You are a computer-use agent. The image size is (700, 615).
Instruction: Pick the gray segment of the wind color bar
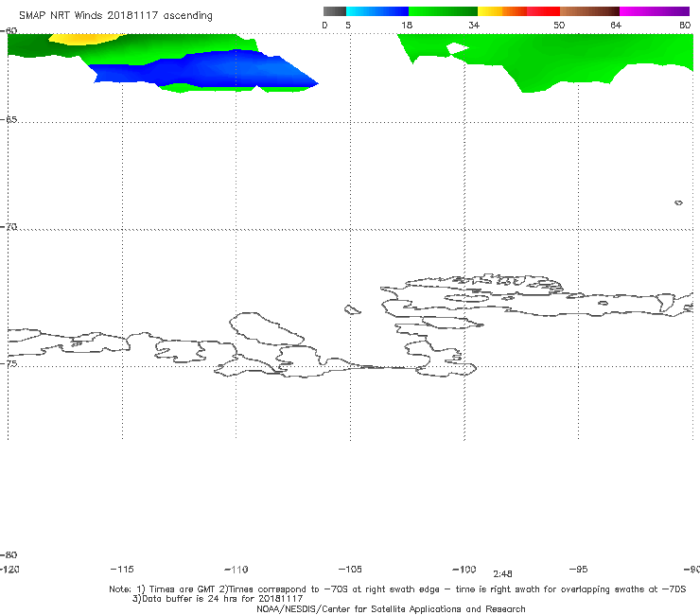point(334,11)
